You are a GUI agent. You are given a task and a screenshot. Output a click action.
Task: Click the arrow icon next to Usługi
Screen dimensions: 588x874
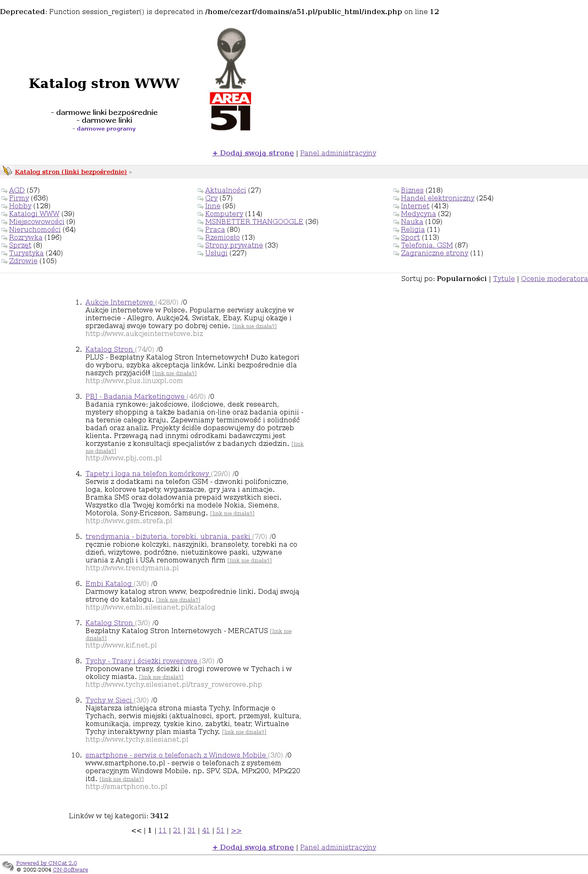(x=200, y=254)
